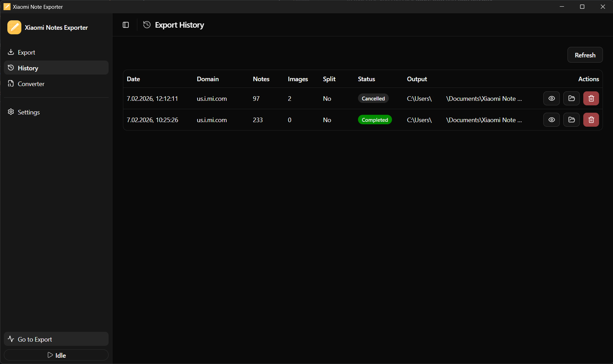This screenshot has width=613, height=364.
Task: Click the Output column header
Action: point(417,79)
